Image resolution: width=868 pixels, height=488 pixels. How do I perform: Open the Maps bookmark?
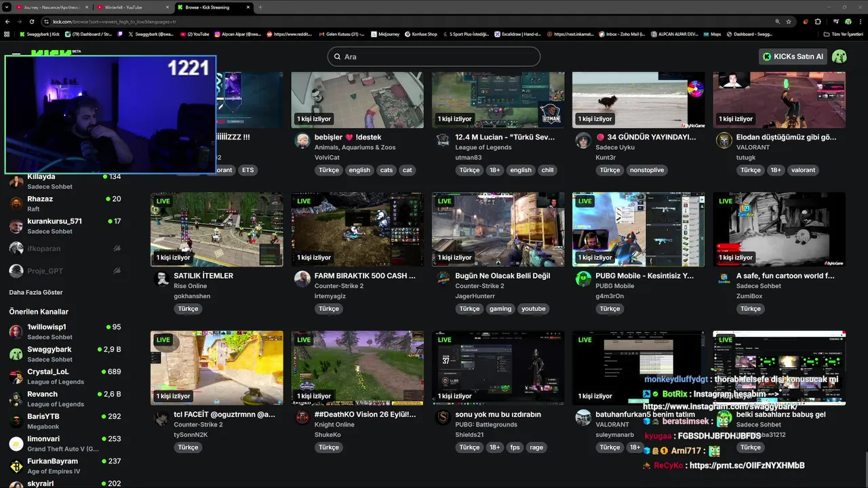[x=713, y=34]
